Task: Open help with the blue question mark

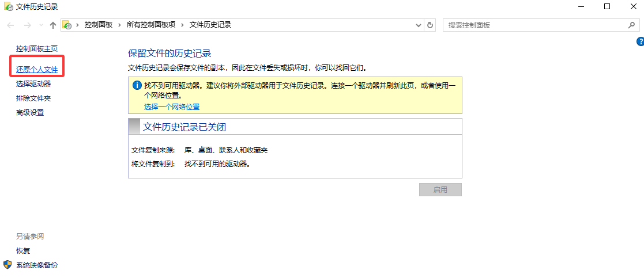Action: click(640, 41)
